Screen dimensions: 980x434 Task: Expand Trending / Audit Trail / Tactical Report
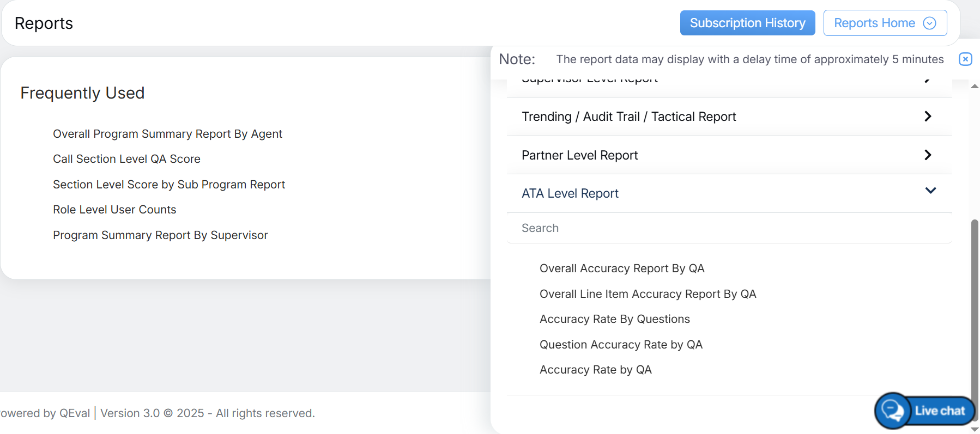[x=928, y=117]
